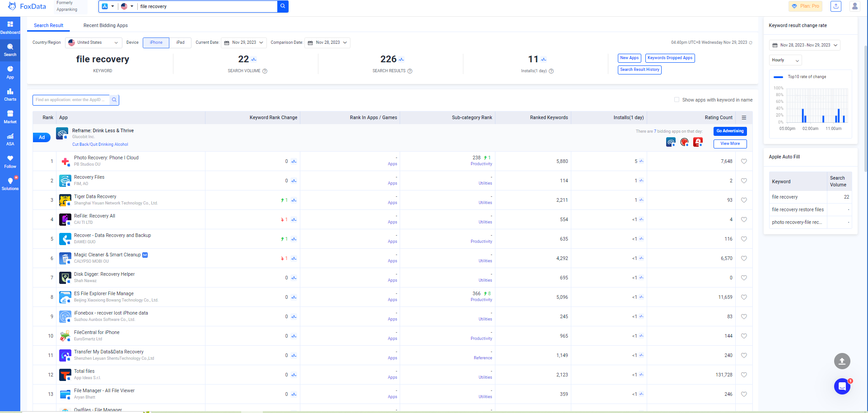Toggle Top10 rate of change legend

click(x=800, y=77)
